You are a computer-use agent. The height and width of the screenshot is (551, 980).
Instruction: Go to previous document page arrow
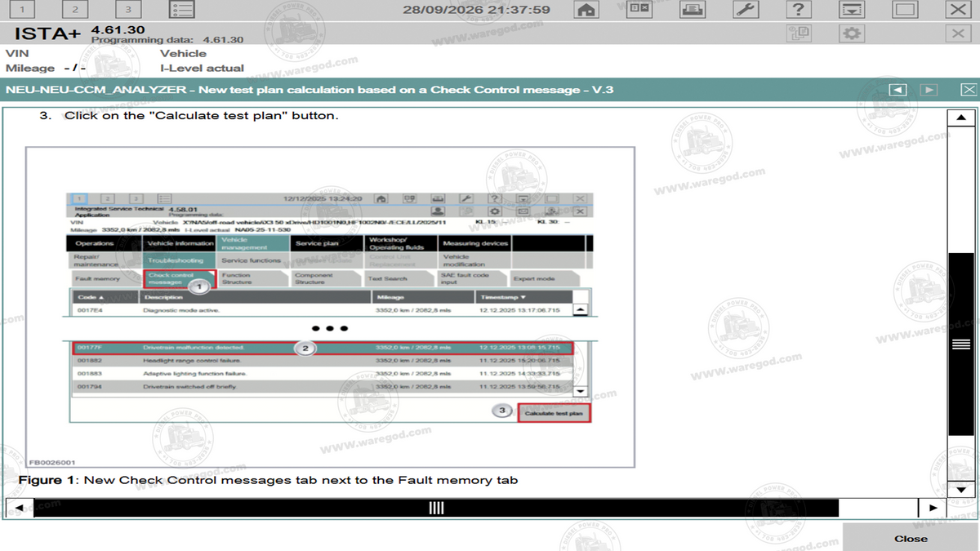pyautogui.click(x=898, y=90)
